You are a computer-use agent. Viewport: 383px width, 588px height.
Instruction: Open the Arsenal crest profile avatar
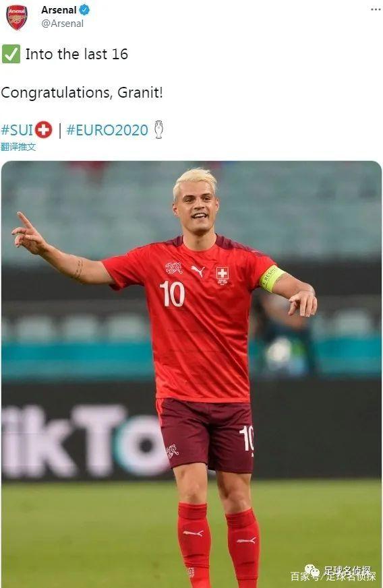17,17
